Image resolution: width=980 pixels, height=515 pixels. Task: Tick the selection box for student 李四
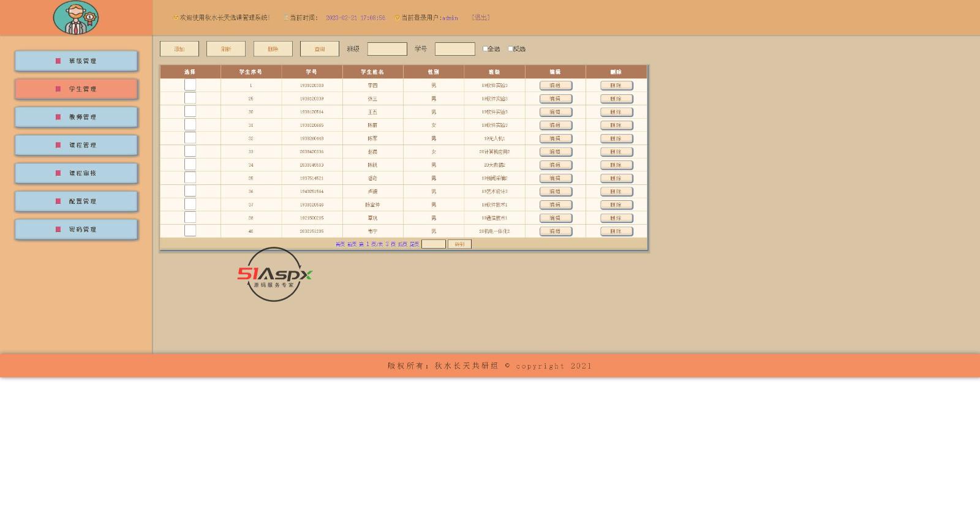point(190,85)
